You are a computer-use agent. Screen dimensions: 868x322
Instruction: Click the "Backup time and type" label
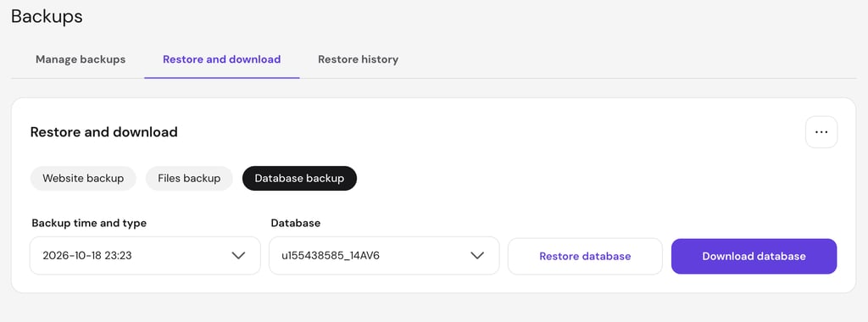click(89, 223)
